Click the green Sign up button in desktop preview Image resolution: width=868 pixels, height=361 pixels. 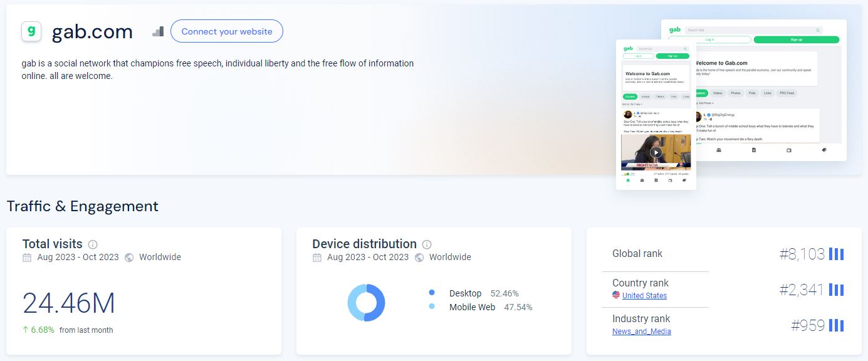tap(796, 39)
